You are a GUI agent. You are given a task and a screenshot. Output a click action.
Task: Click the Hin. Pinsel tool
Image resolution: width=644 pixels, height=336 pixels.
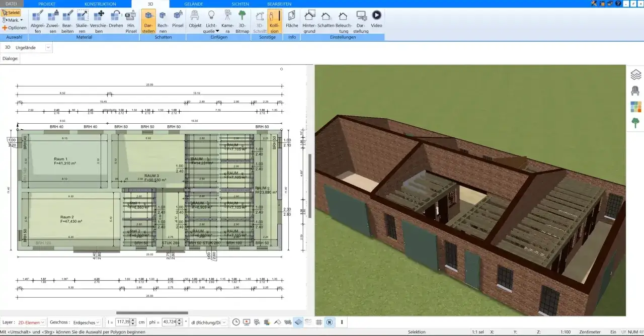click(131, 21)
